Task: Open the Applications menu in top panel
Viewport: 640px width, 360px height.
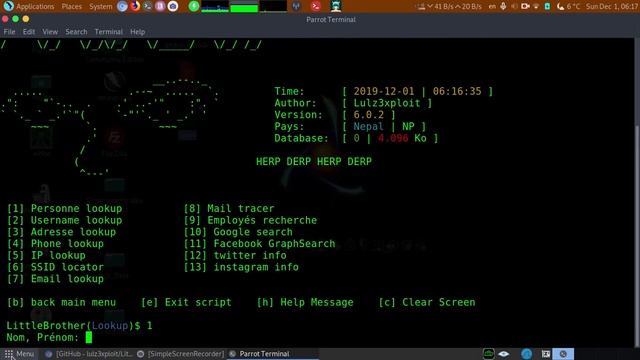Action: coord(35,7)
